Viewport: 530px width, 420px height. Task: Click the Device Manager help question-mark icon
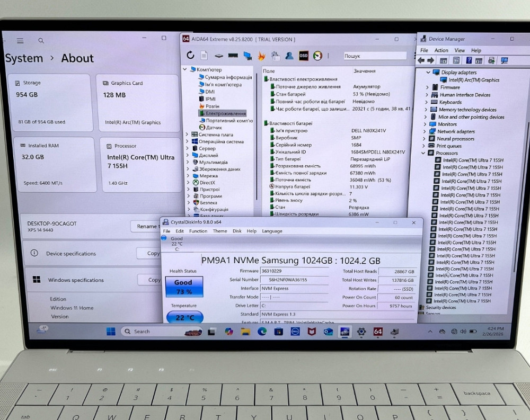tap(469, 60)
